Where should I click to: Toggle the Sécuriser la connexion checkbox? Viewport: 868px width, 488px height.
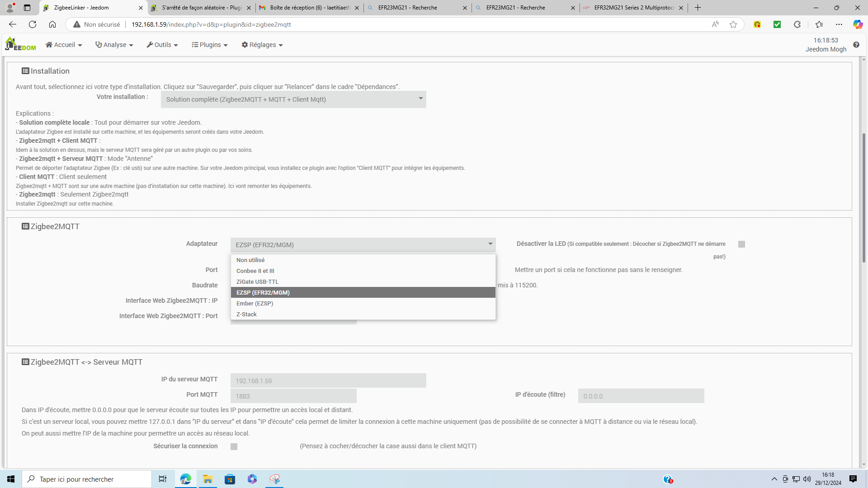point(234,446)
